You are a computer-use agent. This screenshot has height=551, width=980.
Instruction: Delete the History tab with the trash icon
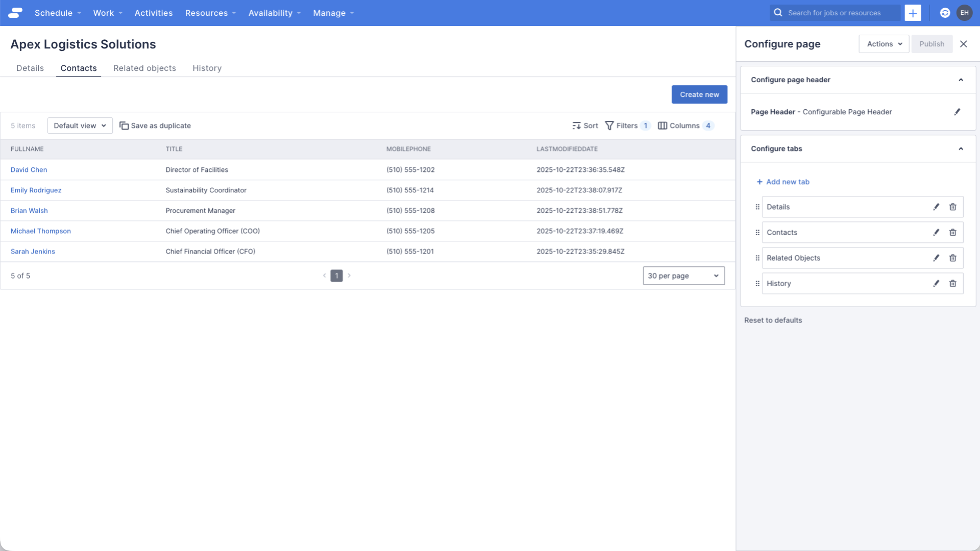[x=953, y=283]
